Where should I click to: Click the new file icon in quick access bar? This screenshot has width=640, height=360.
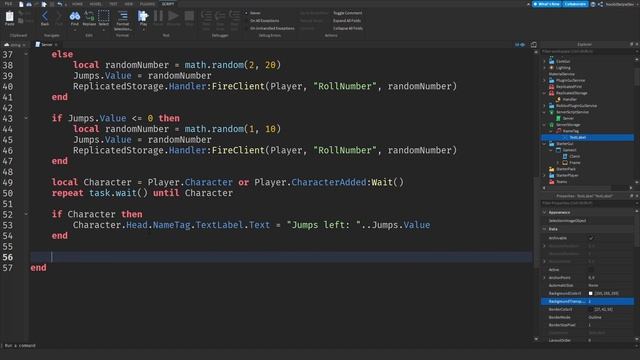pyautogui.click(x=21, y=4)
